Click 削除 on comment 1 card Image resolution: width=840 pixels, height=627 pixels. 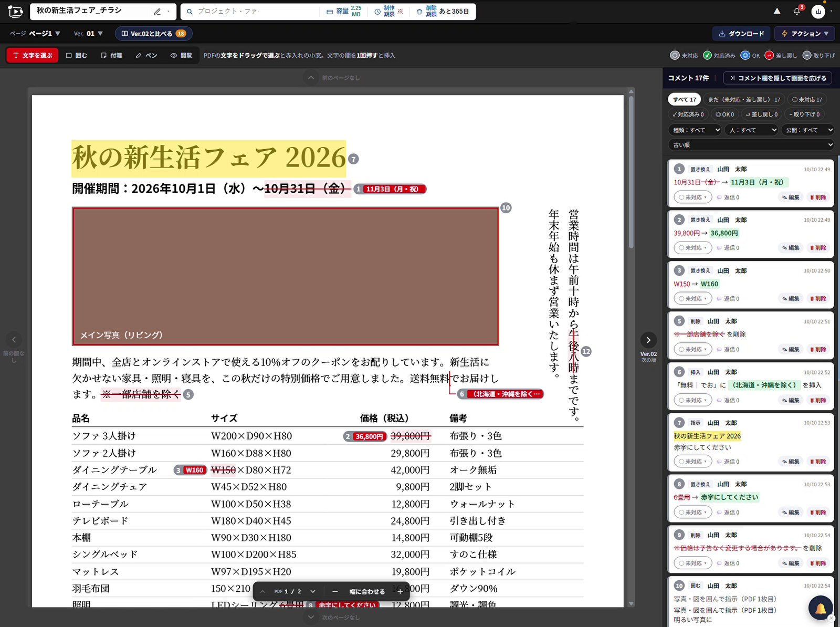[818, 197]
